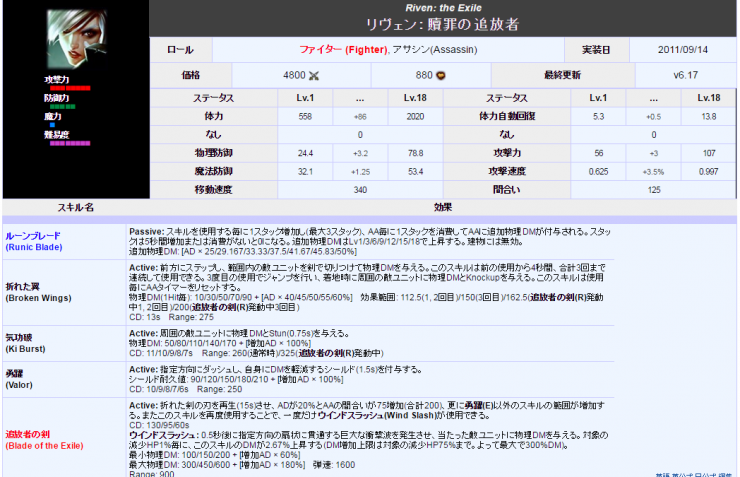Click the green 防御力 rating bar
740x477 pixels.
62,107
